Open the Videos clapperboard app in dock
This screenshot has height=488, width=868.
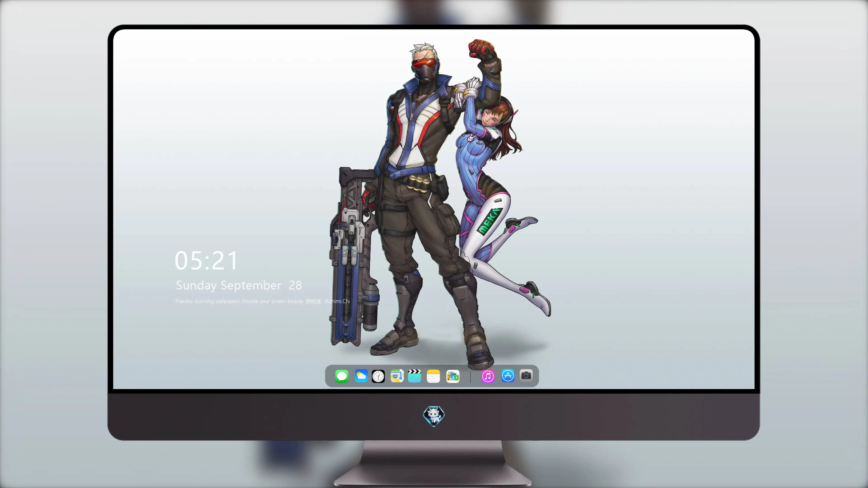[x=415, y=376]
